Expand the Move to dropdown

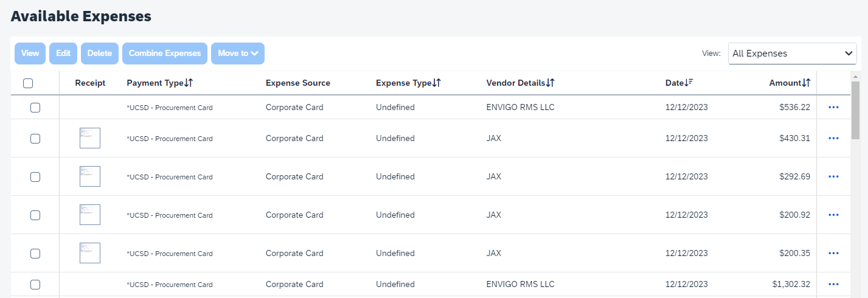pyautogui.click(x=237, y=54)
